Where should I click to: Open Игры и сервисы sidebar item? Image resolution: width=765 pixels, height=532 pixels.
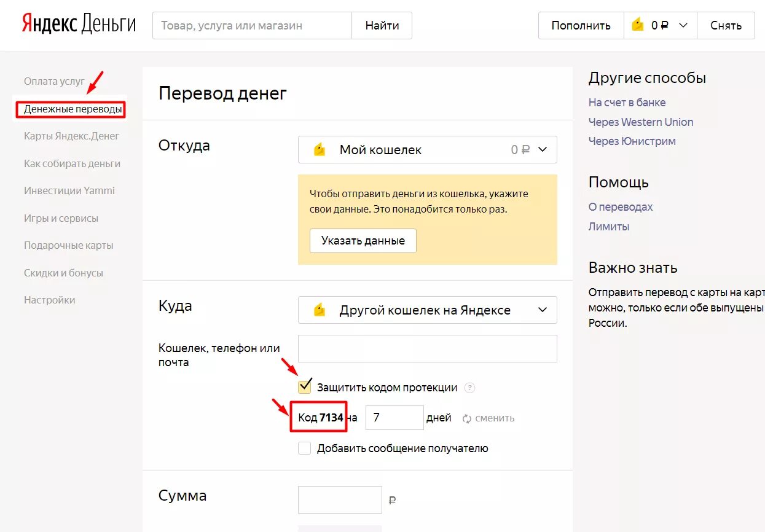click(61, 218)
